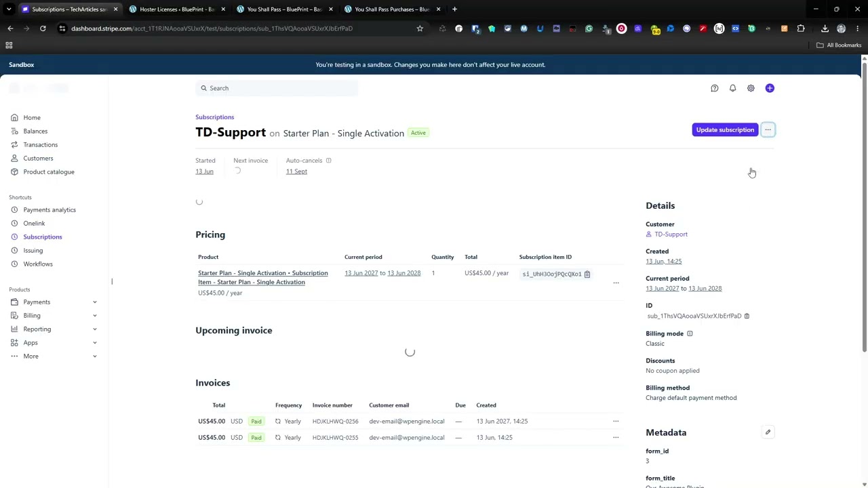Click the Stripe search field
The height and width of the screenshot is (488, 868).
[x=277, y=88]
